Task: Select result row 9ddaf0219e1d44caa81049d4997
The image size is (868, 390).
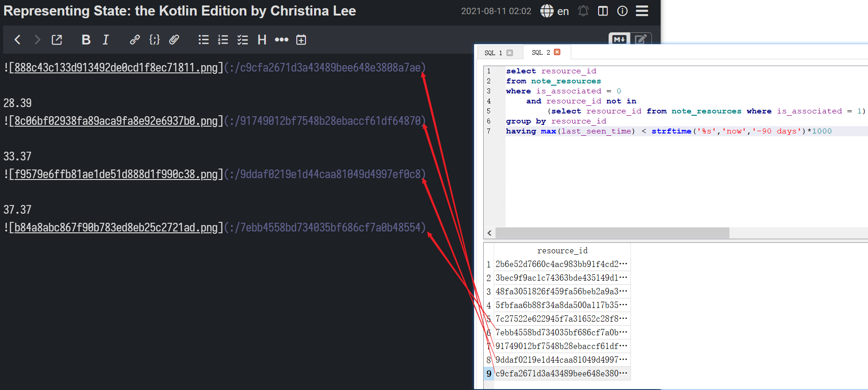Action: pyautogui.click(x=562, y=360)
